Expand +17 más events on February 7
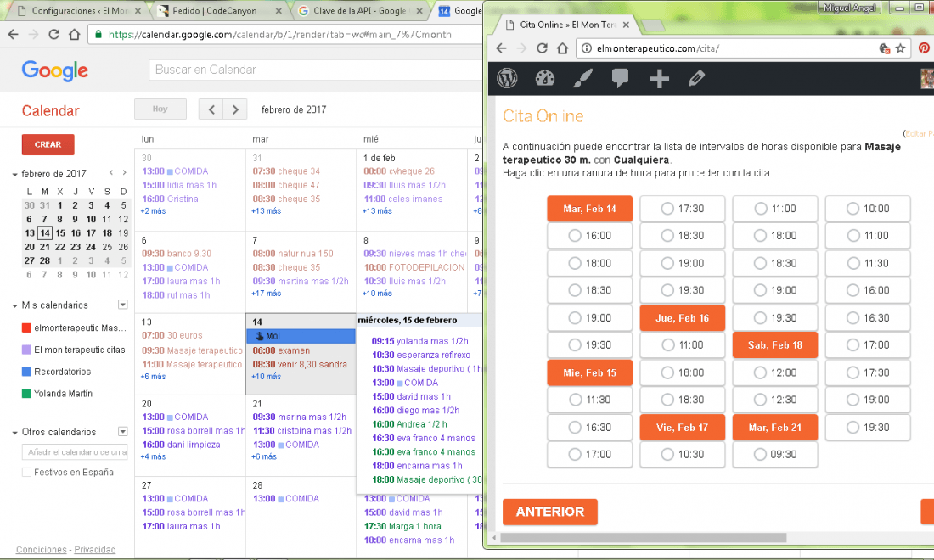 coord(267,294)
